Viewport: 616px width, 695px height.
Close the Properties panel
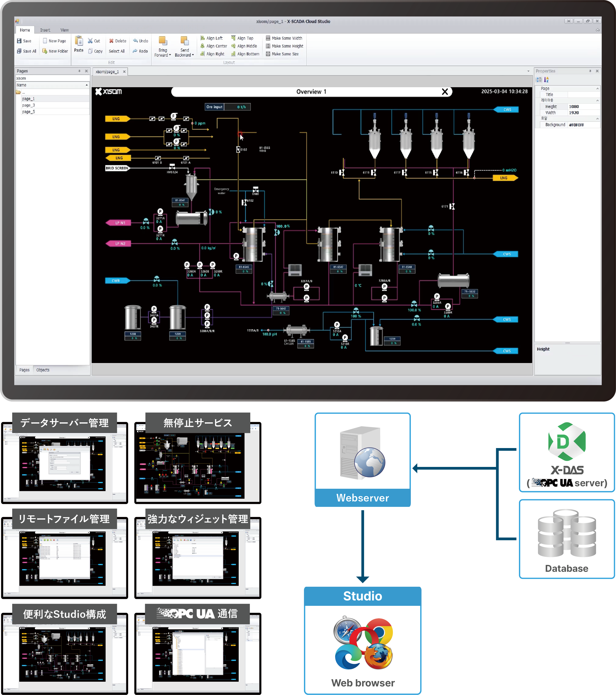(x=597, y=71)
